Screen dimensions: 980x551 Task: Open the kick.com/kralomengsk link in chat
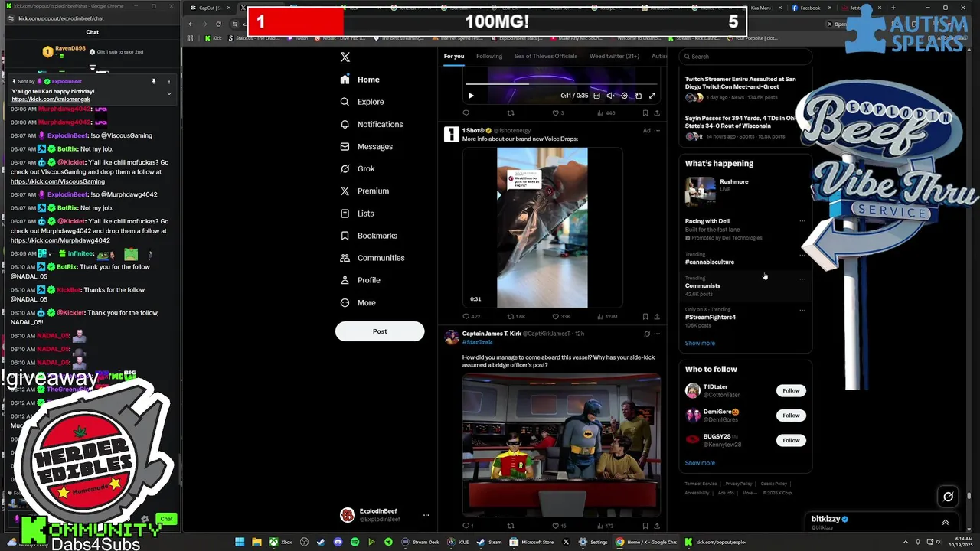(51, 99)
